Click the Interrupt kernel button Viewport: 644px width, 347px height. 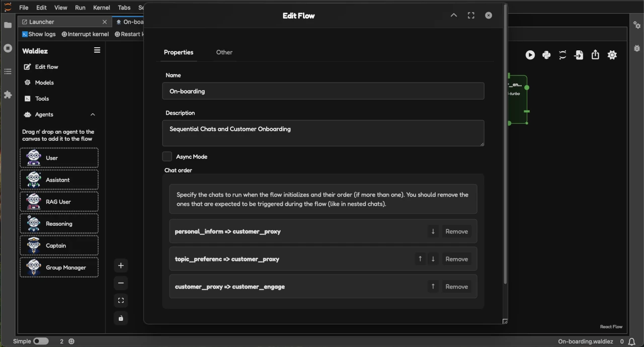tap(85, 34)
